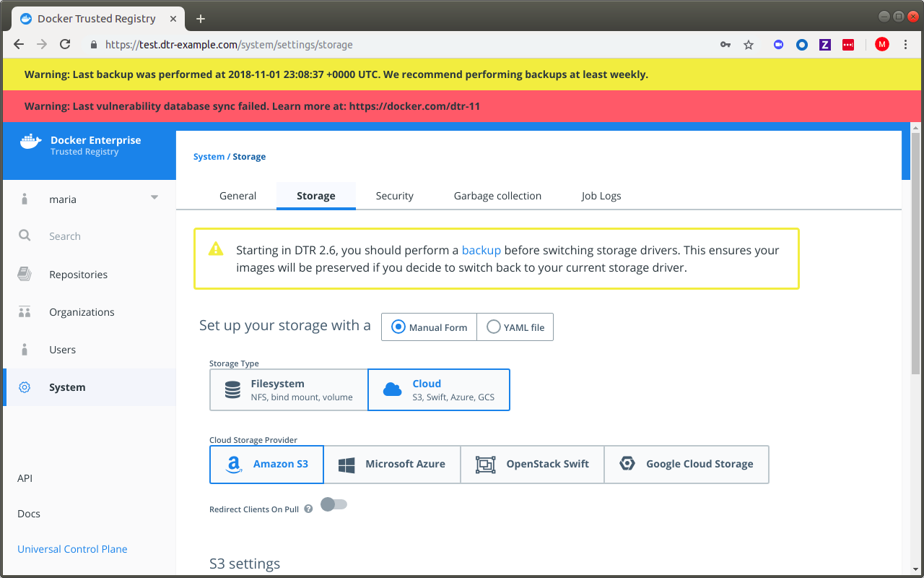Screen dimensions: 924x578
Task: Bookmark this page with the star icon
Action: [x=749, y=45]
